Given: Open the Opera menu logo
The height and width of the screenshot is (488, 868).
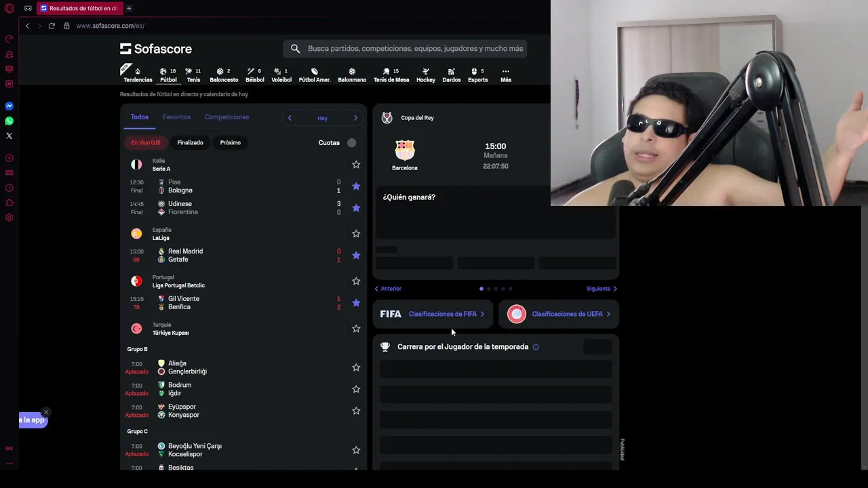Looking at the screenshot, I should click(x=9, y=8).
